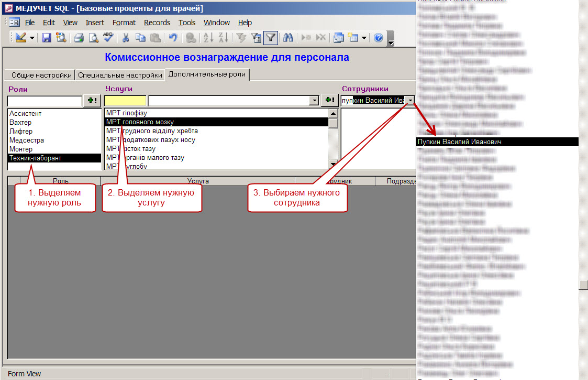Select Медсестра in the roles list
The width and height of the screenshot is (588, 380).
[27, 140]
